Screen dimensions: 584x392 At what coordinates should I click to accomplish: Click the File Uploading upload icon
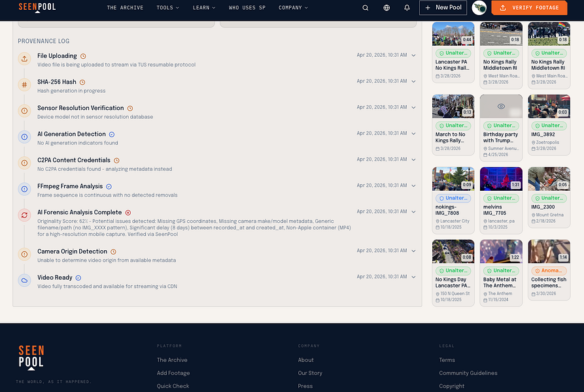[24, 59]
